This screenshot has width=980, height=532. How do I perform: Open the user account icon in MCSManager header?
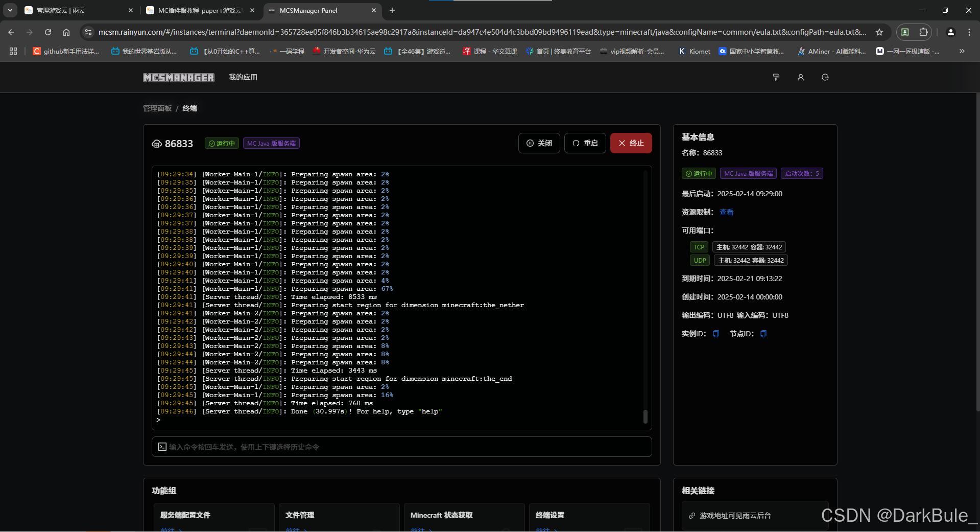point(800,77)
